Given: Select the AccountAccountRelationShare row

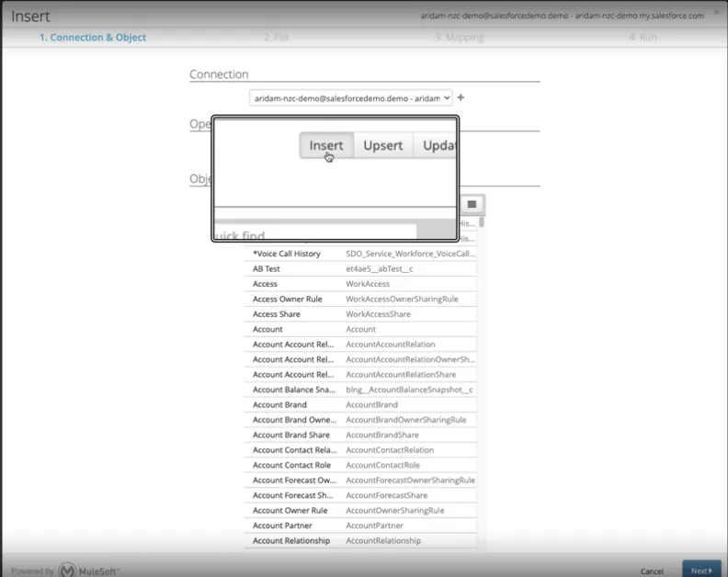Looking at the screenshot, I should (360, 374).
